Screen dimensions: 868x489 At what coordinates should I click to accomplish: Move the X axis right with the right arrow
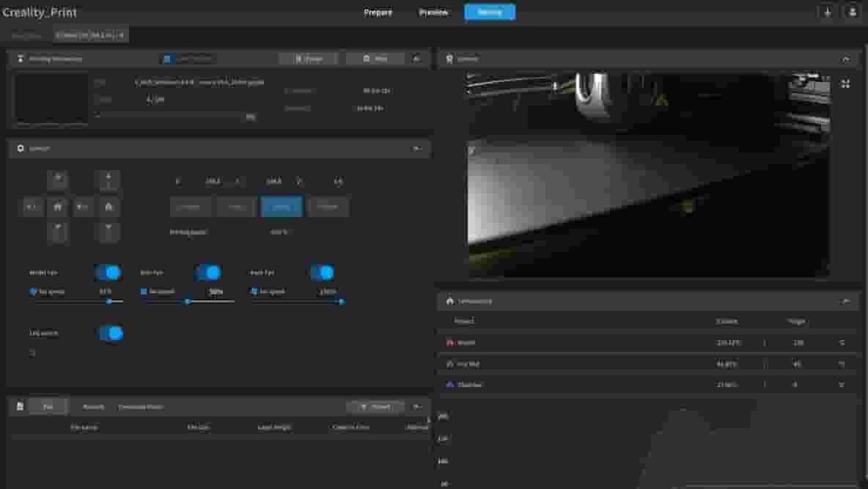pos(83,207)
